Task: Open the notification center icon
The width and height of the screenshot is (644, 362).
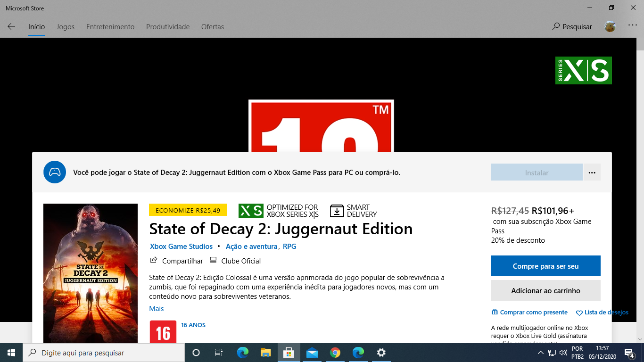Action: pos(629,353)
